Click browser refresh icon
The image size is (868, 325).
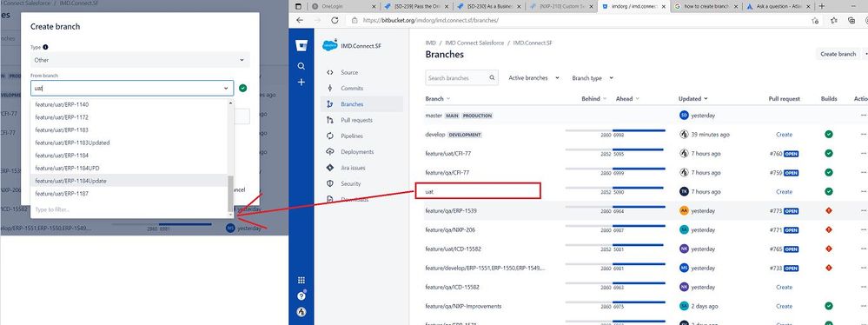pos(335,20)
